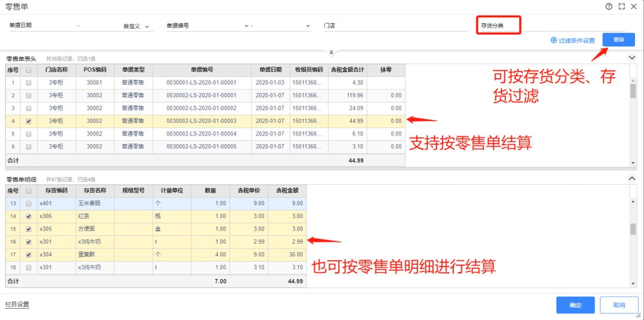644x320 pixels.
Task: Click the 存货名称 column header
Action: [x=95, y=191]
